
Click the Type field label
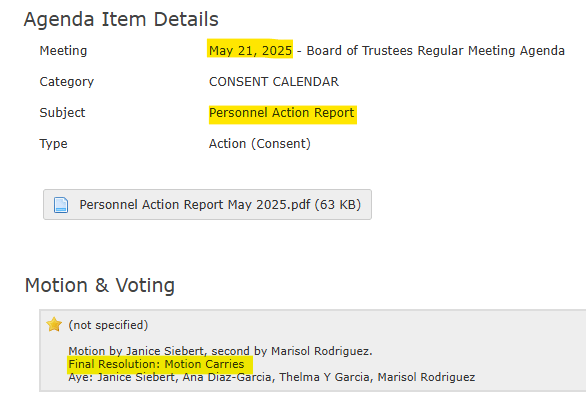pyautogui.click(x=53, y=144)
